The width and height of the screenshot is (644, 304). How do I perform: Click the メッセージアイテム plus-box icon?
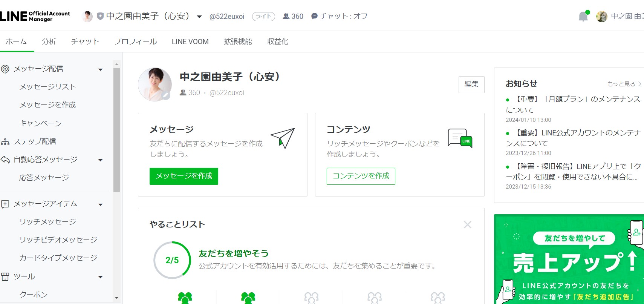click(x=5, y=204)
